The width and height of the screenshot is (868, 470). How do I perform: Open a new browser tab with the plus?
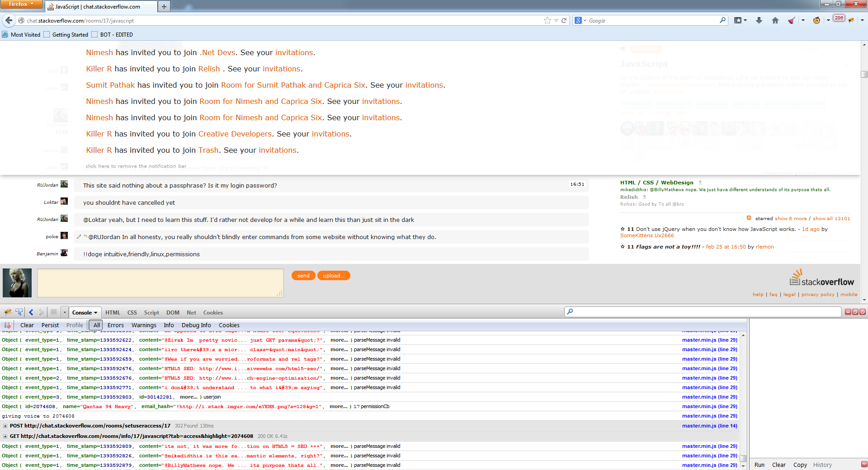coord(164,6)
